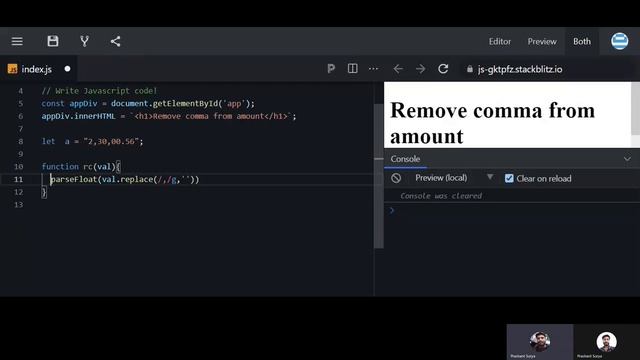This screenshot has width=640, height=360.
Task: Click the "function rc(val){" code line
Action: [81, 167]
